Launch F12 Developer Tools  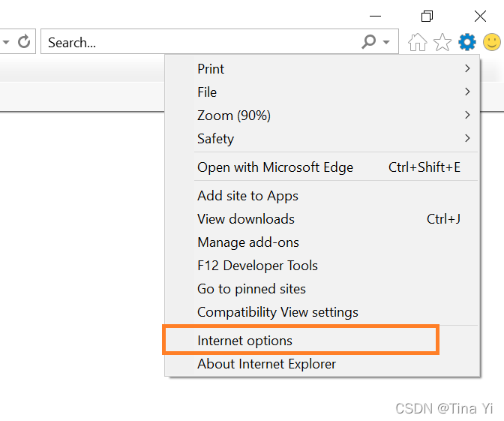click(322, 266)
